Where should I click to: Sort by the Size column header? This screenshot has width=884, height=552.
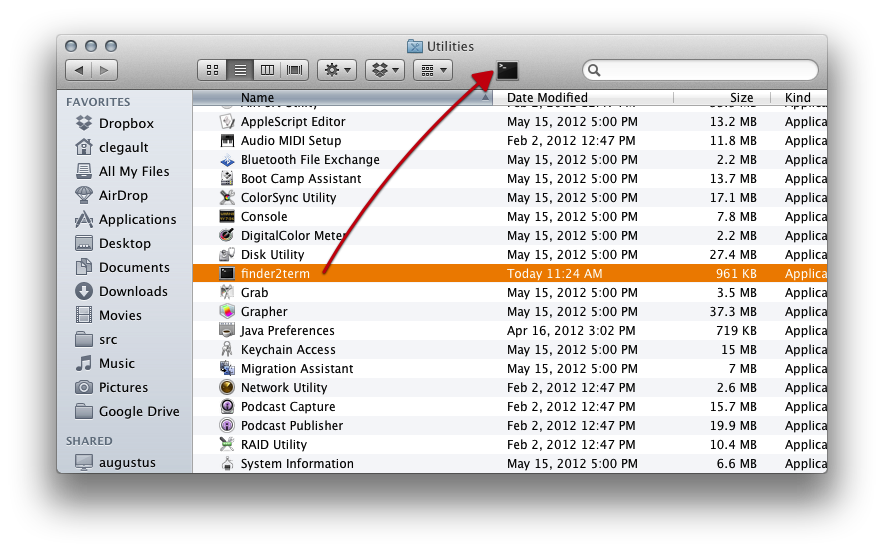point(722,98)
